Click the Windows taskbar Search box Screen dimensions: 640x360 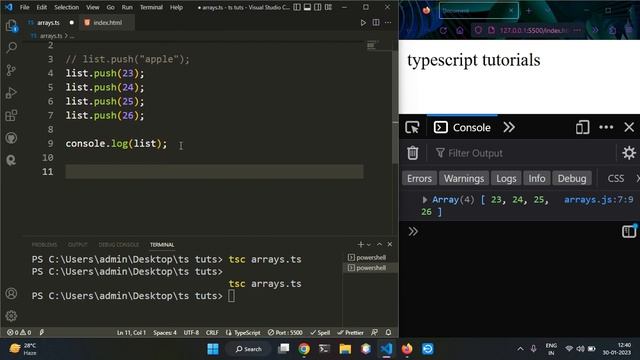(248, 349)
